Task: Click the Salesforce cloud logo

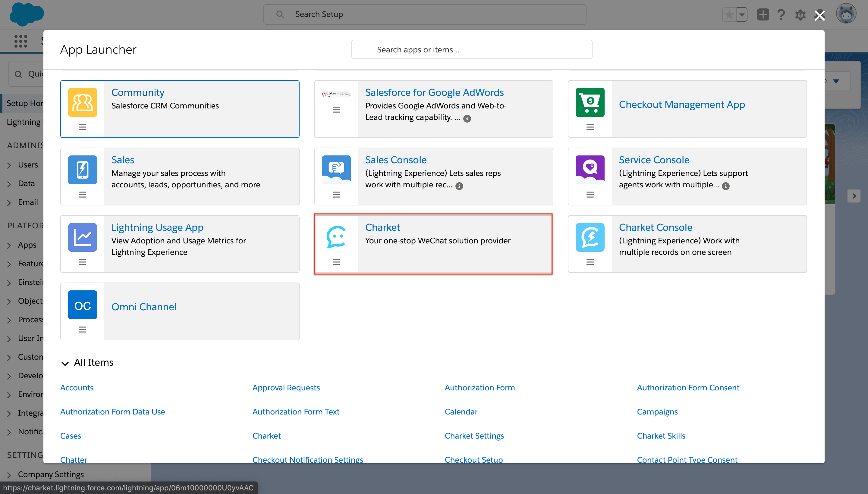Action: click(x=27, y=14)
